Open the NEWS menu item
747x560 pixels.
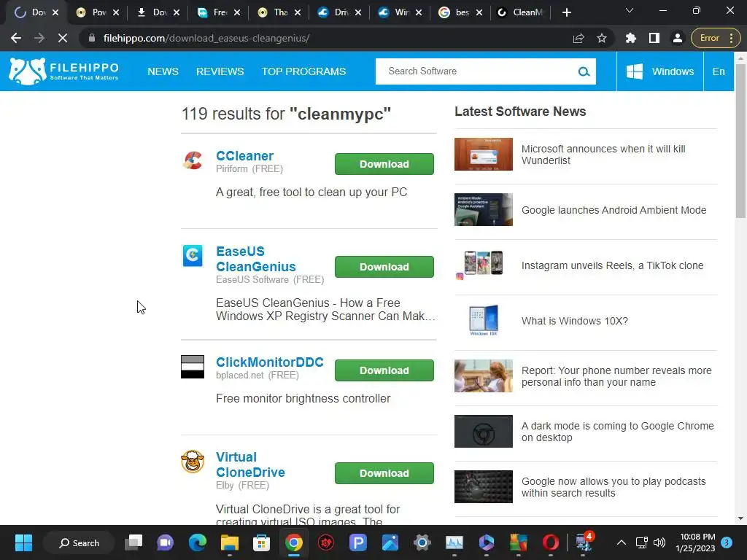click(x=163, y=71)
